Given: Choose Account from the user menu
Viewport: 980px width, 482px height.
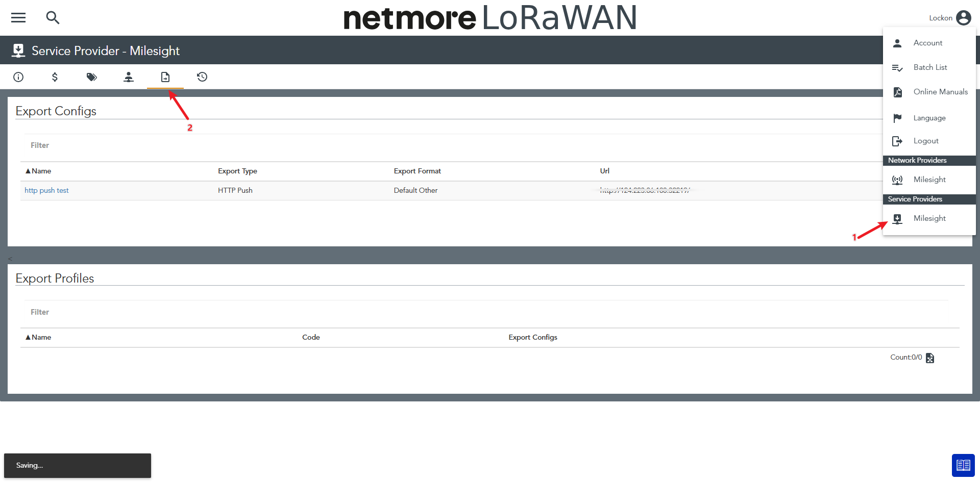Looking at the screenshot, I should point(929,43).
